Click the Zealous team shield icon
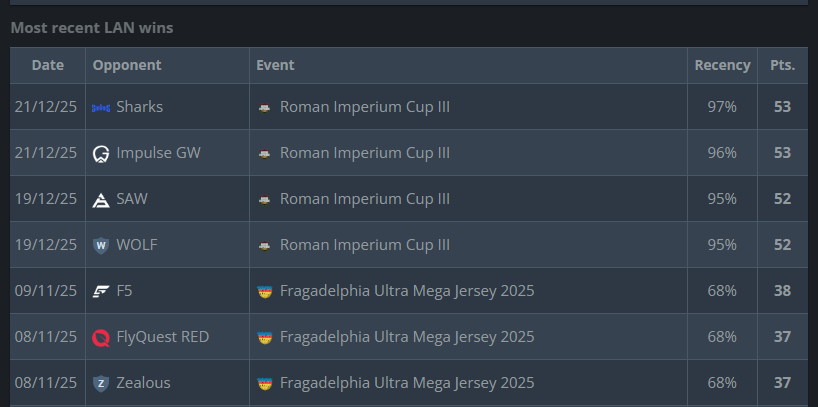Viewport: 818px width, 407px height. point(101,383)
